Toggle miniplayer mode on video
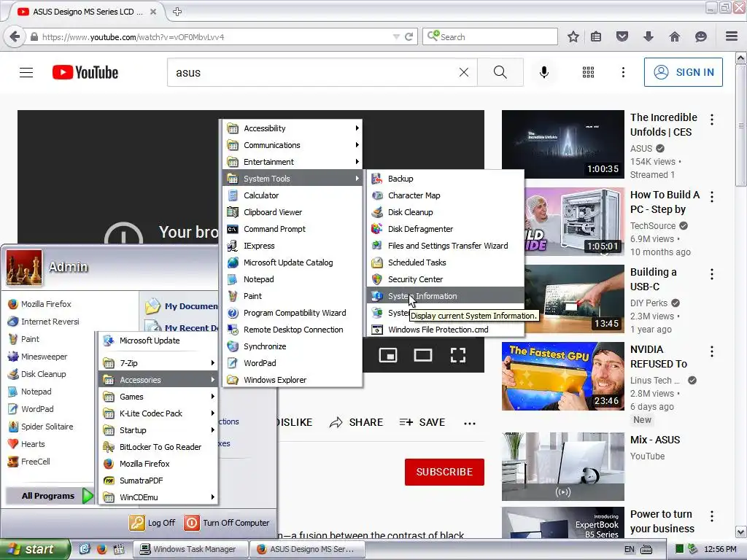The width and height of the screenshot is (747, 560). point(388,355)
